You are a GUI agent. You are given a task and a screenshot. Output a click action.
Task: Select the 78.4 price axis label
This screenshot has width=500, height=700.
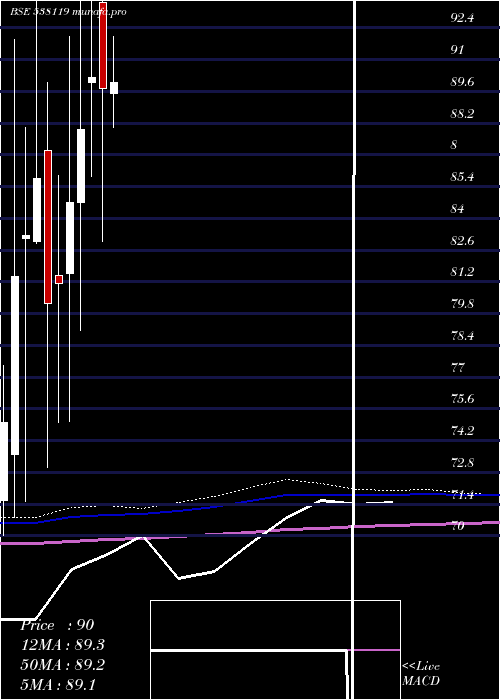coord(462,336)
